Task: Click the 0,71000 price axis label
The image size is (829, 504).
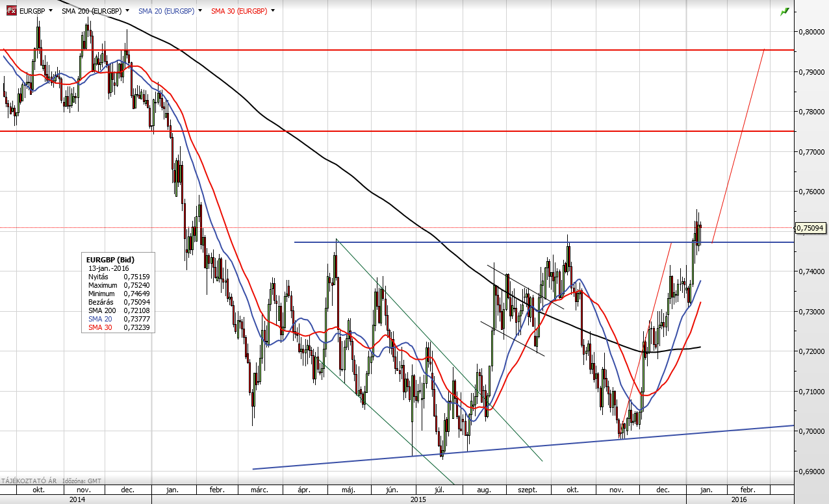Action: [x=812, y=392]
